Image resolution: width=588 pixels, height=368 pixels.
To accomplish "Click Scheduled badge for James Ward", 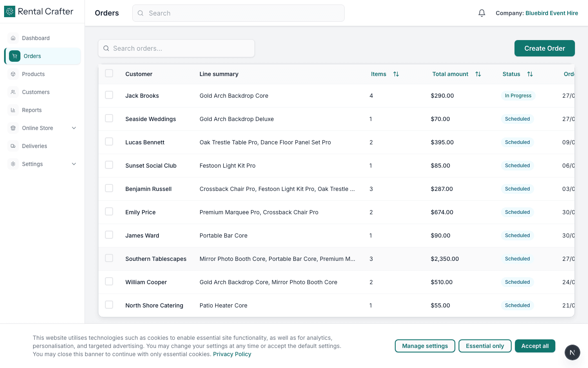I will click(x=517, y=236).
